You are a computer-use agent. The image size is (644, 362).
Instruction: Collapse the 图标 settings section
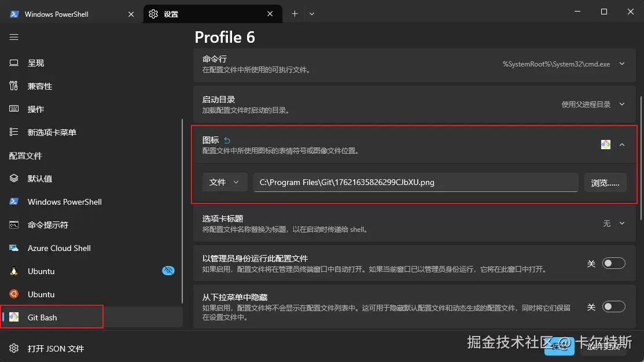tap(623, 144)
